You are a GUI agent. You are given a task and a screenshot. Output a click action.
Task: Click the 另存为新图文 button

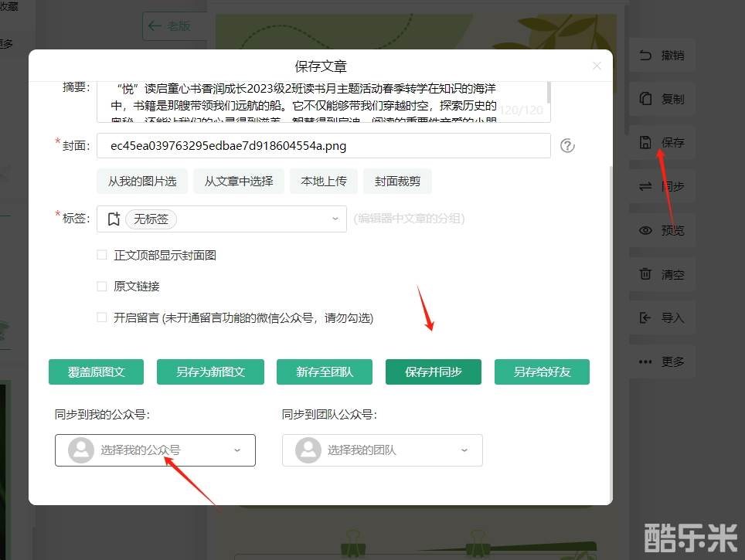point(210,372)
